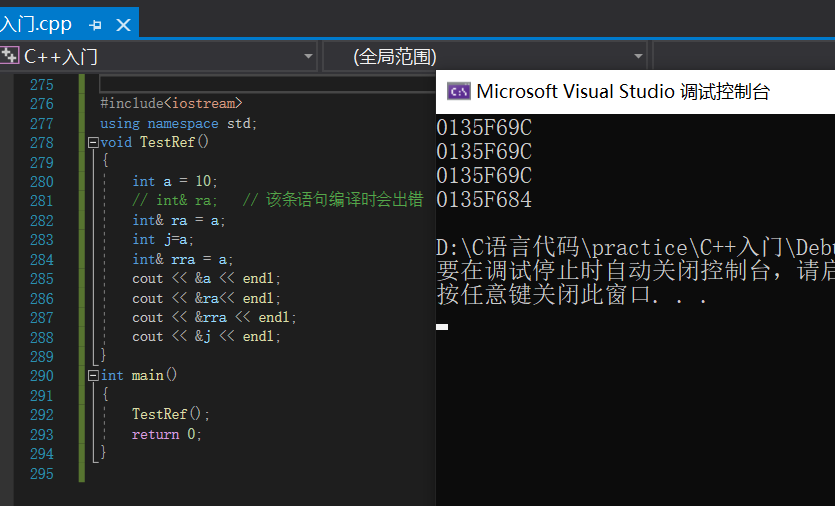
Task: Click the Microsoft Visual Studio 调试控制台 title
Action: pos(623,92)
